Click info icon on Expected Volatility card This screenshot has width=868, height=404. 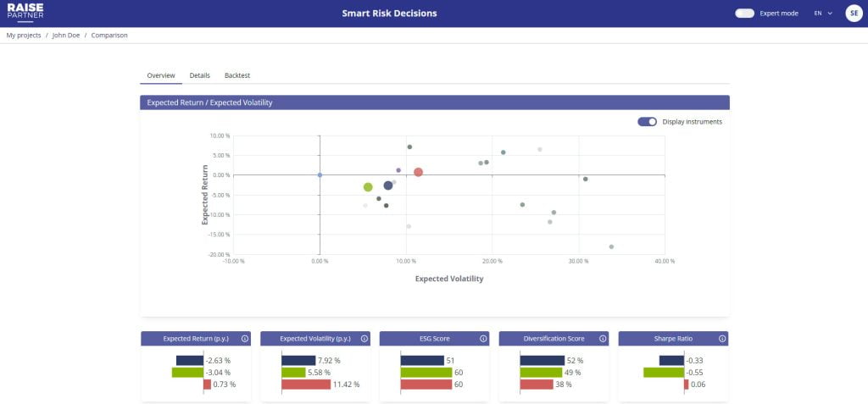(x=364, y=339)
